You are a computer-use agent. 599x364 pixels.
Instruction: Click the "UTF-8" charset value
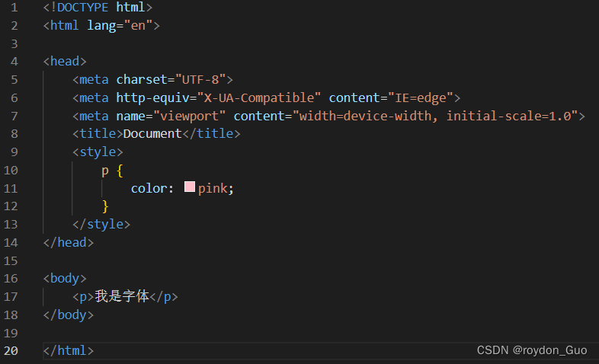coord(200,79)
